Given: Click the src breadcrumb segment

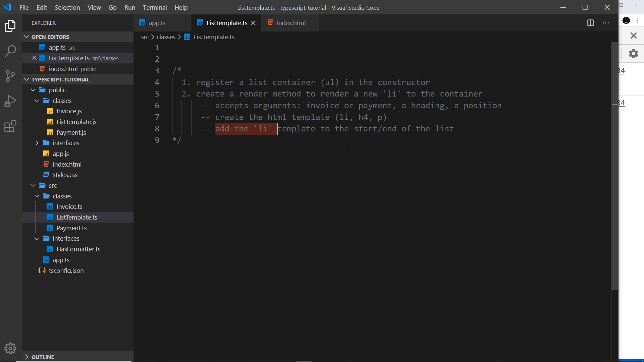Looking at the screenshot, I should (145, 37).
